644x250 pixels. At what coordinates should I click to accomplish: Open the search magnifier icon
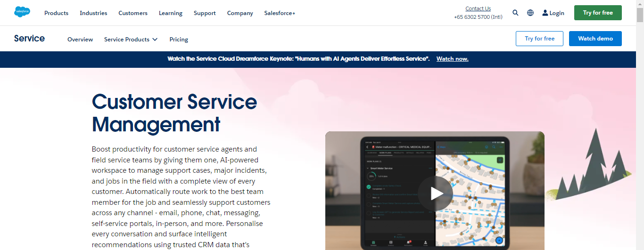coord(515,13)
